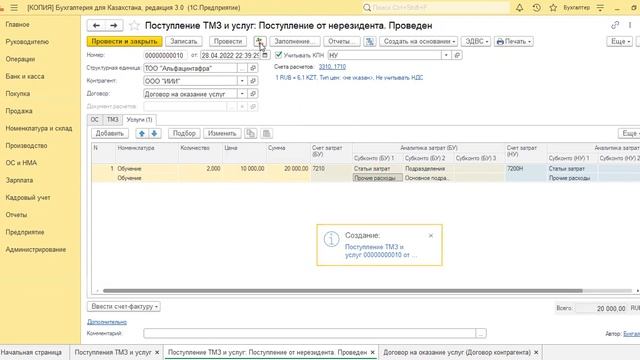Screen dimensions: 640x360
Task: Open the Ввести счет-фактуру dropdown
Action: click(124, 307)
